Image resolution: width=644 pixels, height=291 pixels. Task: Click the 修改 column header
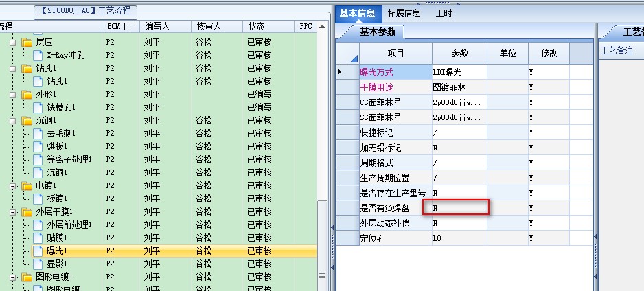pos(549,54)
